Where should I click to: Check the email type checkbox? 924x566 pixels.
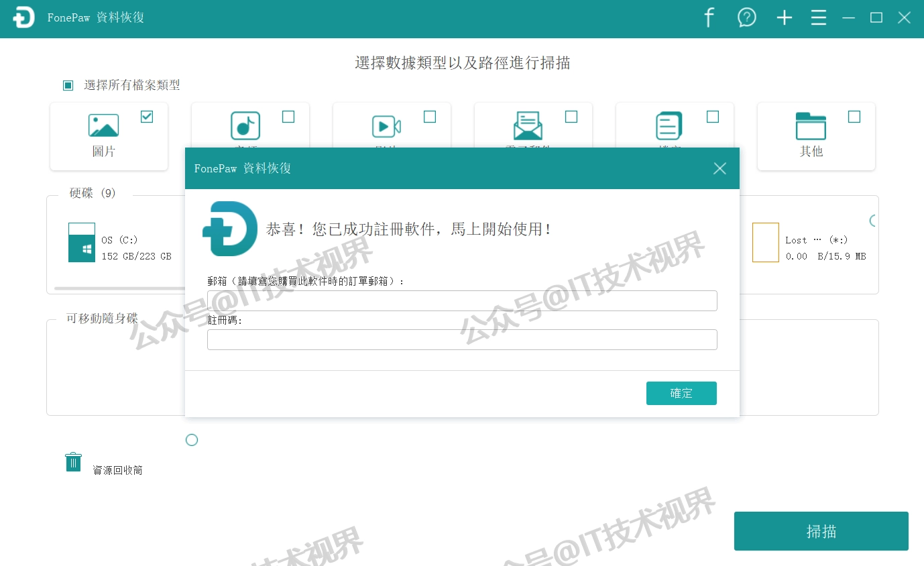point(571,117)
